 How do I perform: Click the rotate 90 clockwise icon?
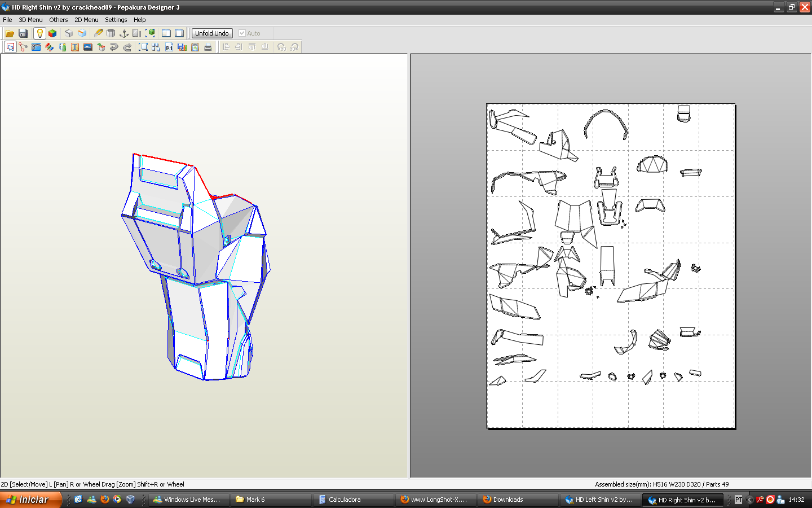pos(294,47)
